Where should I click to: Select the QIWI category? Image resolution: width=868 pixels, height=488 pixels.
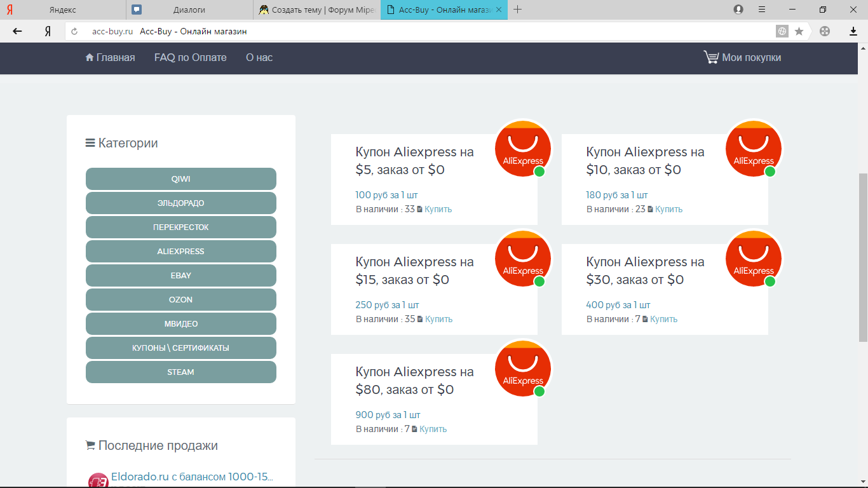pyautogui.click(x=181, y=179)
